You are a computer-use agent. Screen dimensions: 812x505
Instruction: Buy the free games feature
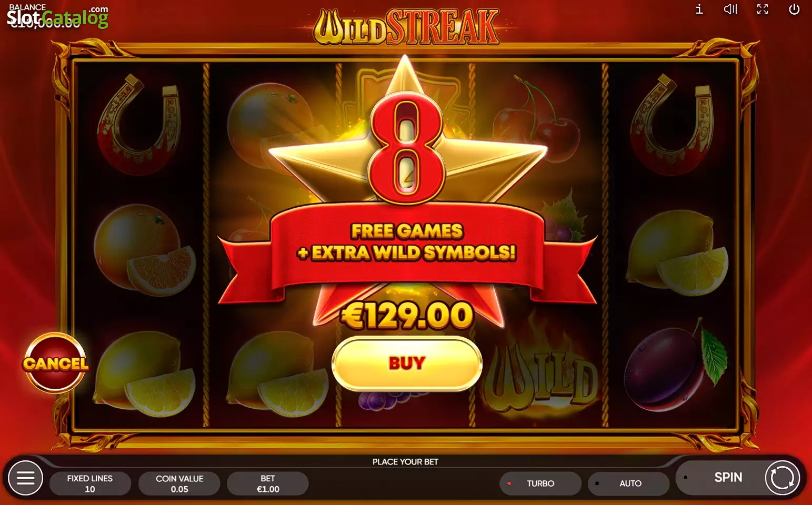point(407,363)
